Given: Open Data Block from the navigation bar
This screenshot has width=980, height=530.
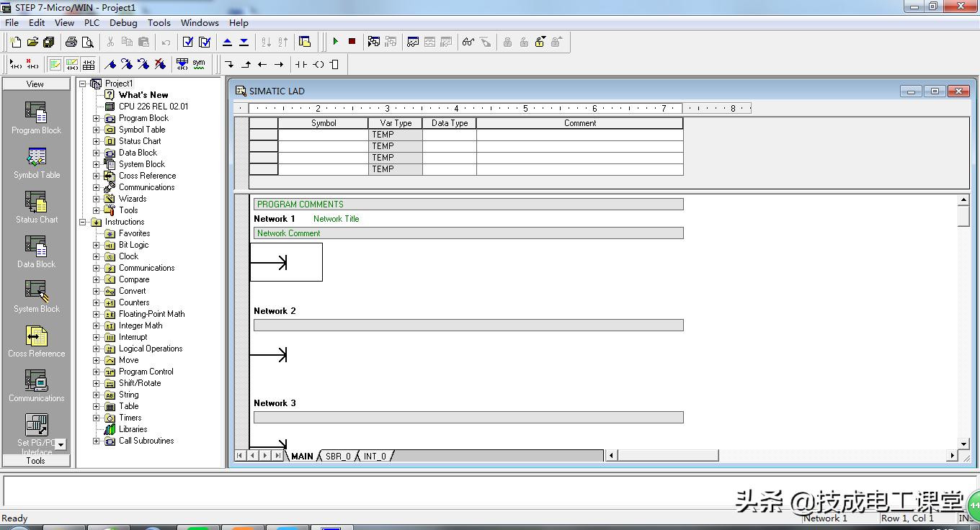Looking at the screenshot, I should tap(37, 253).
